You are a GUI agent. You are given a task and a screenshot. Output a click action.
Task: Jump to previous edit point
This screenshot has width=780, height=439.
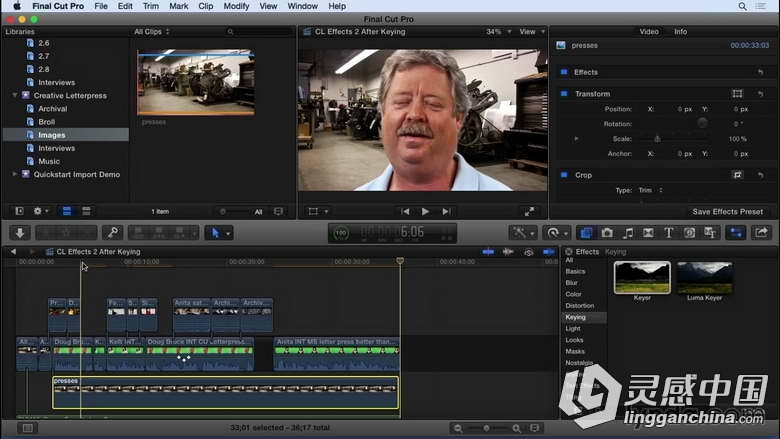405,211
